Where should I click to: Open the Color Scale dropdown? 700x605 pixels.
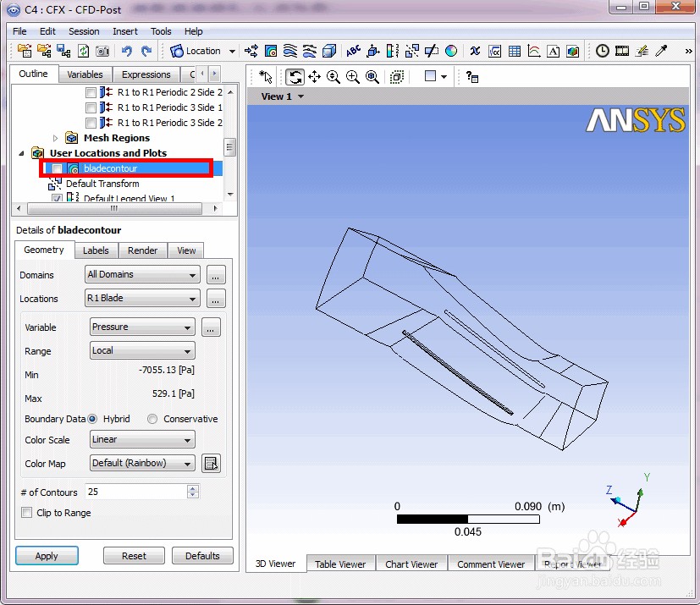[x=142, y=439]
